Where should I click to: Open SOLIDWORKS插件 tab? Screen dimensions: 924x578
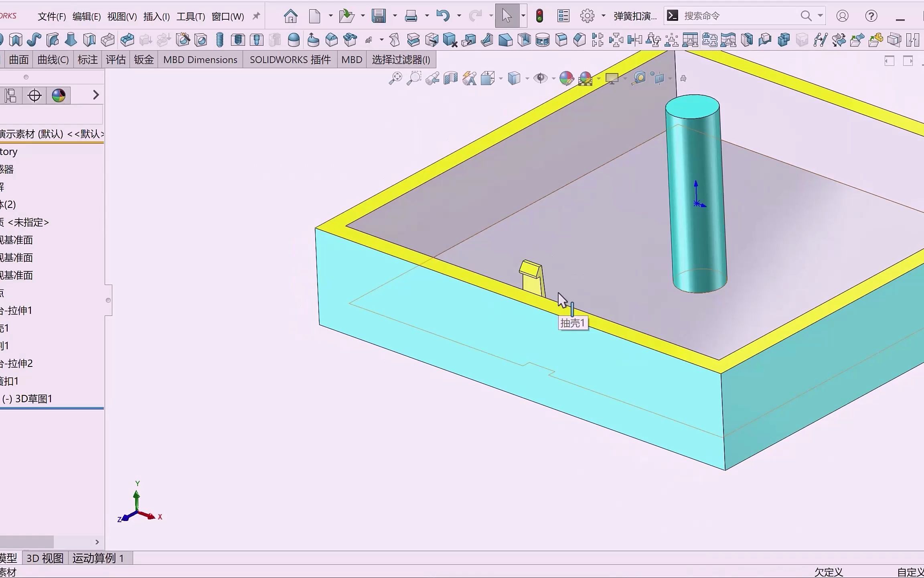click(x=290, y=60)
